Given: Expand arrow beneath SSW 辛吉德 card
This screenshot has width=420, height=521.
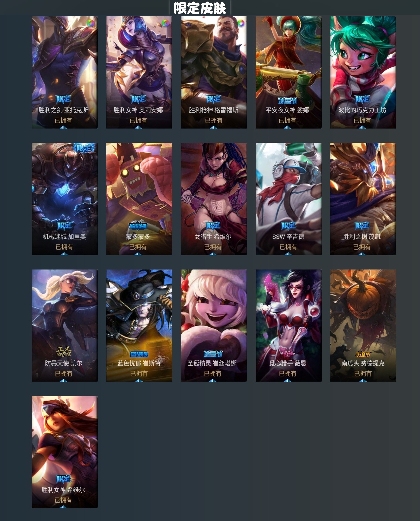Looking at the screenshot, I should [288, 254].
